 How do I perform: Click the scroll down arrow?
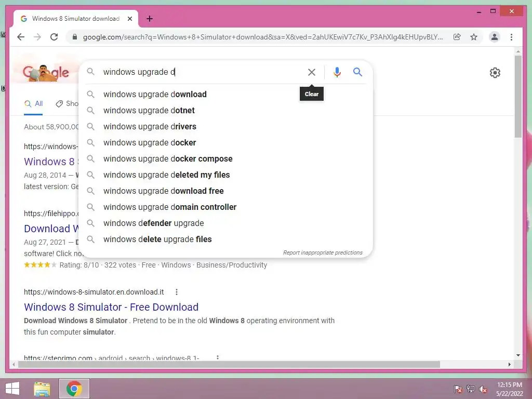tap(518, 355)
